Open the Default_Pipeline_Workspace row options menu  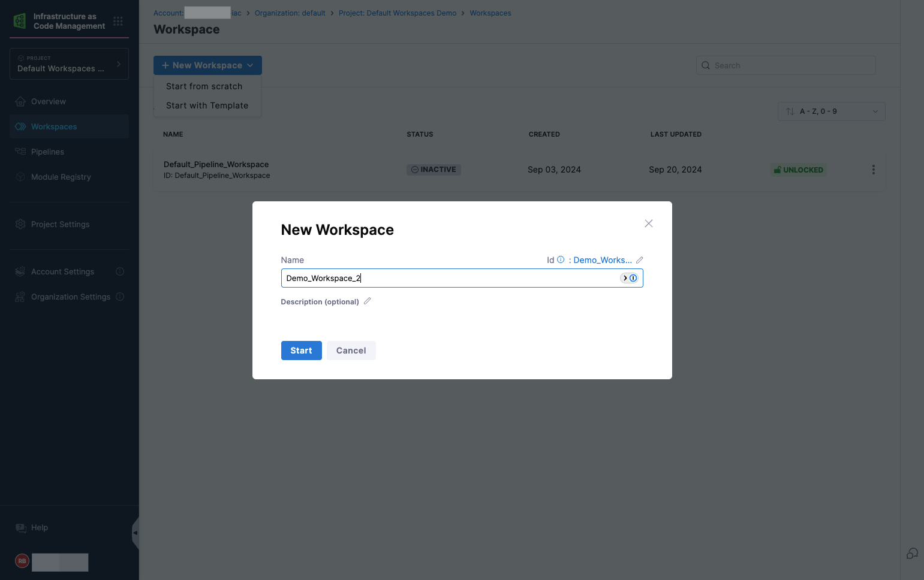[x=873, y=170]
